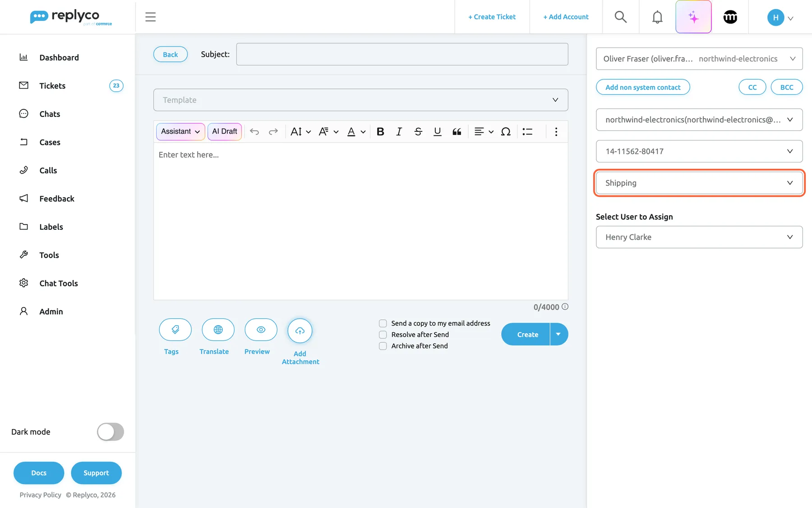
Task: Enable Archive after Send
Action: click(x=383, y=346)
